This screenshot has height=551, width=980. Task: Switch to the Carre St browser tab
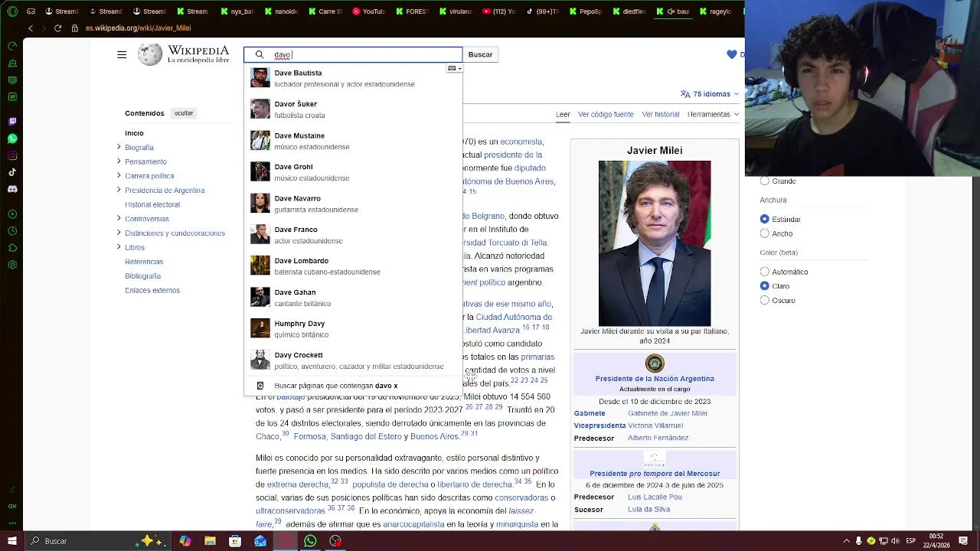pos(324,11)
